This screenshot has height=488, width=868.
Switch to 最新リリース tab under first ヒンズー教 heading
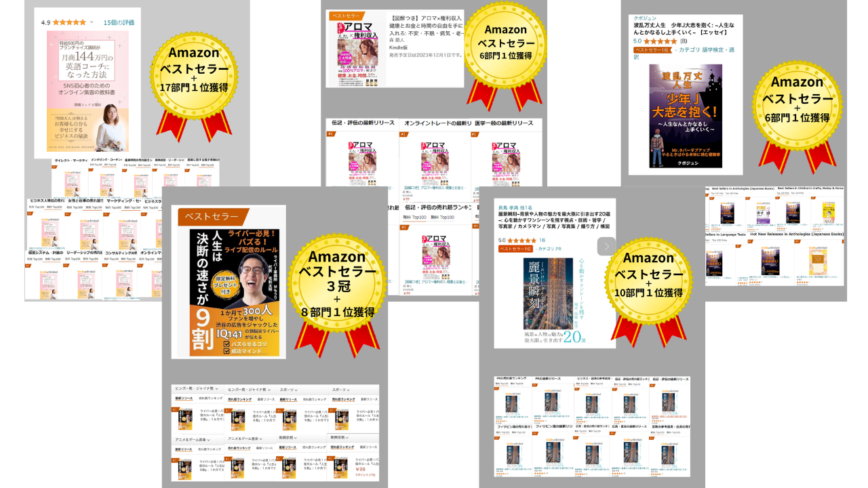[x=184, y=399]
